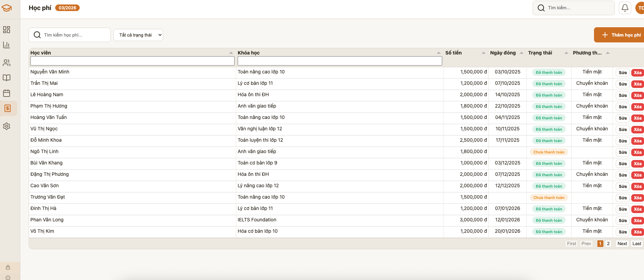Focus the Khóa học column filter field

point(339,61)
